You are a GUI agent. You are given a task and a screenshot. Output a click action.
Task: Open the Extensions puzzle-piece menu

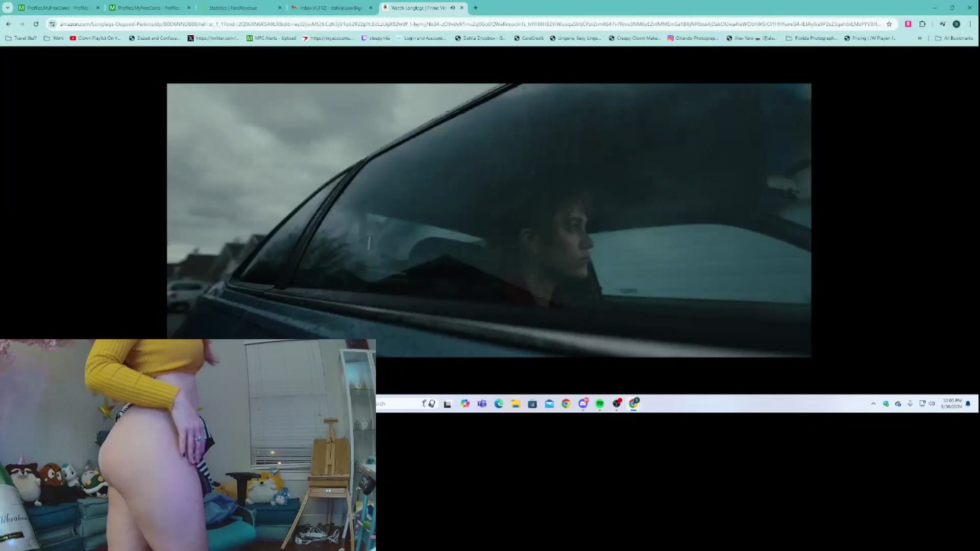922,24
